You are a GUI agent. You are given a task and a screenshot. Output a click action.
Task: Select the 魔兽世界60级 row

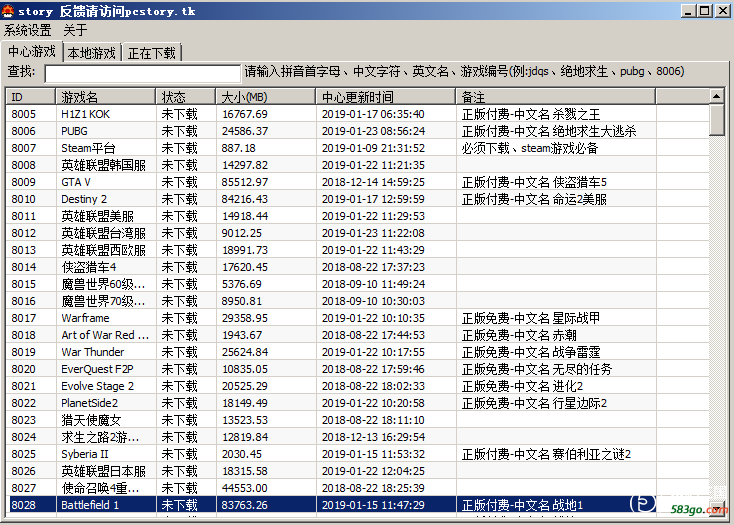pos(358,284)
